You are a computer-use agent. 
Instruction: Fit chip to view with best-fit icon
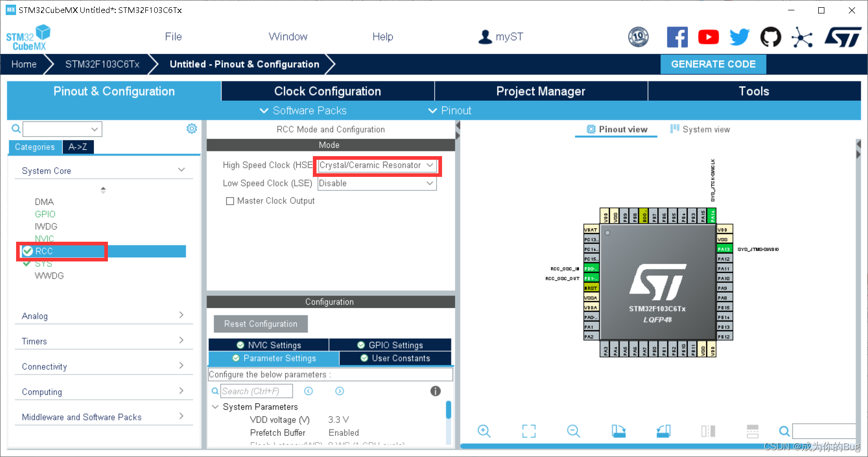pos(529,431)
